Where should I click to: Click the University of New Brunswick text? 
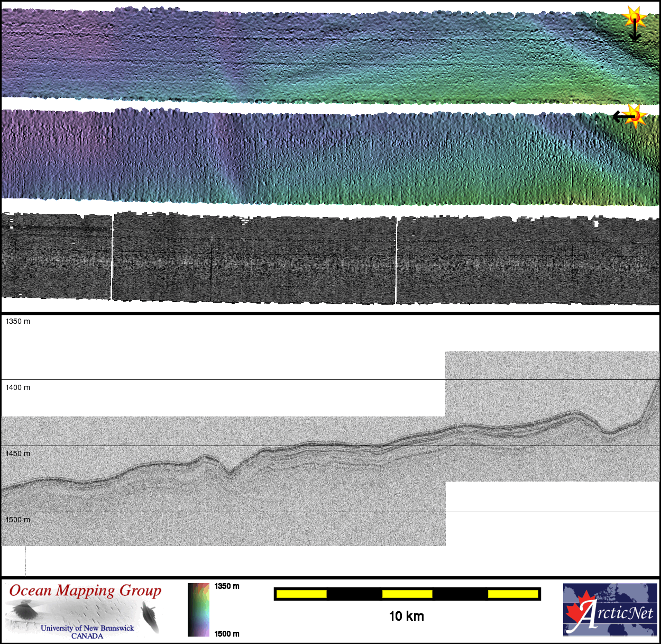87,628
